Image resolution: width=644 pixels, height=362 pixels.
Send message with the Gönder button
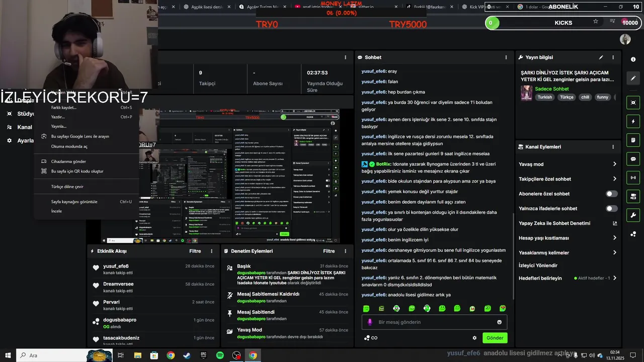pyautogui.click(x=495, y=338)
